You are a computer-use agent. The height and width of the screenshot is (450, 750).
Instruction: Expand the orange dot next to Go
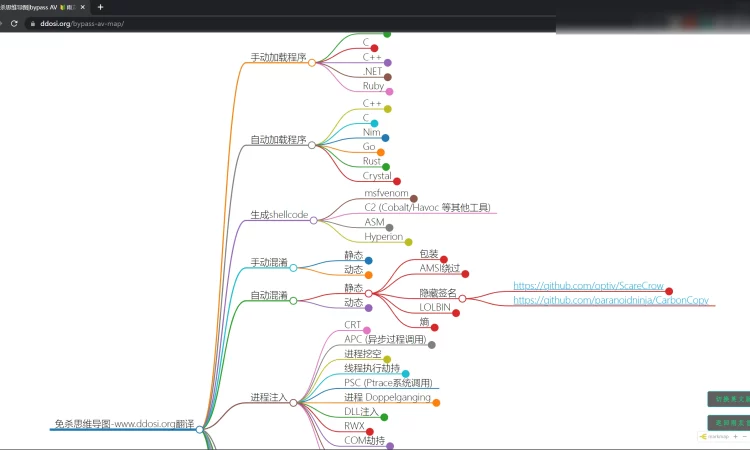point(381,153)
